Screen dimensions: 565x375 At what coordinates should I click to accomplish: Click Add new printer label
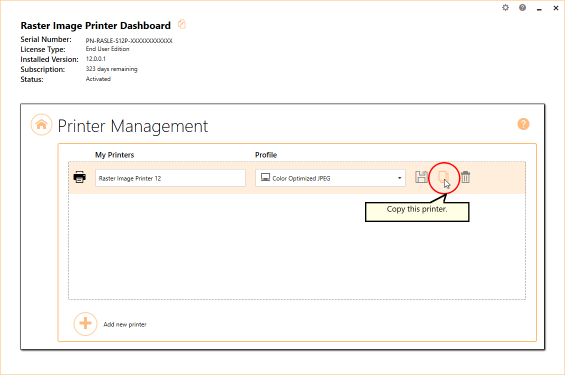[125, 325]
